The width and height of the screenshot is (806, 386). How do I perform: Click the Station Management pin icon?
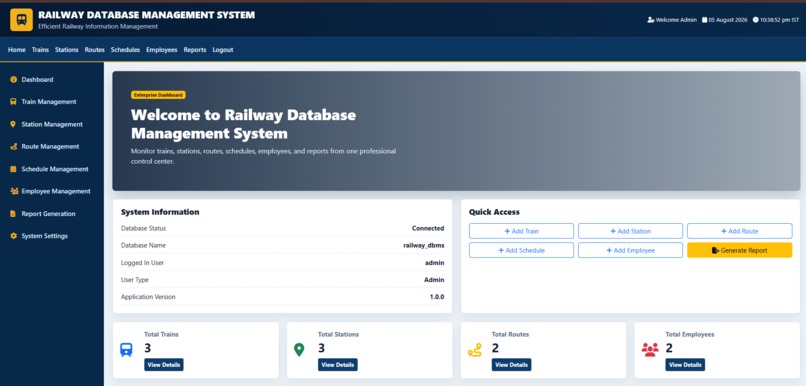[x=13, y=124]
